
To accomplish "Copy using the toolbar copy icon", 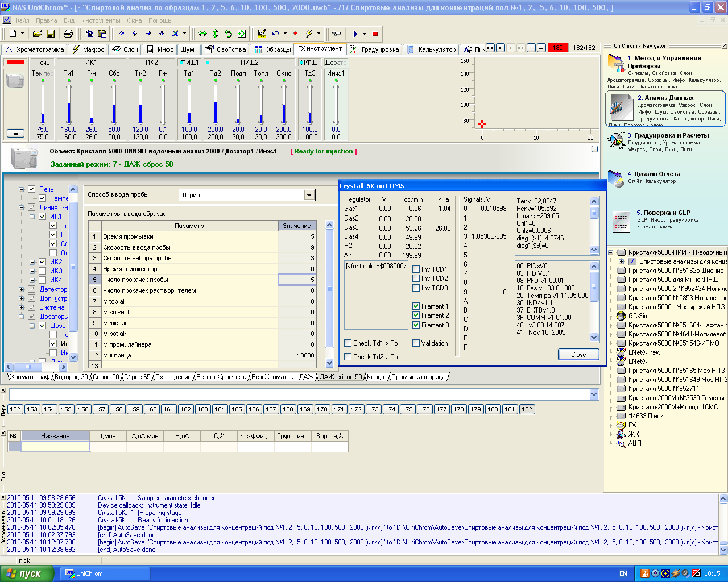I will (89, 34).
